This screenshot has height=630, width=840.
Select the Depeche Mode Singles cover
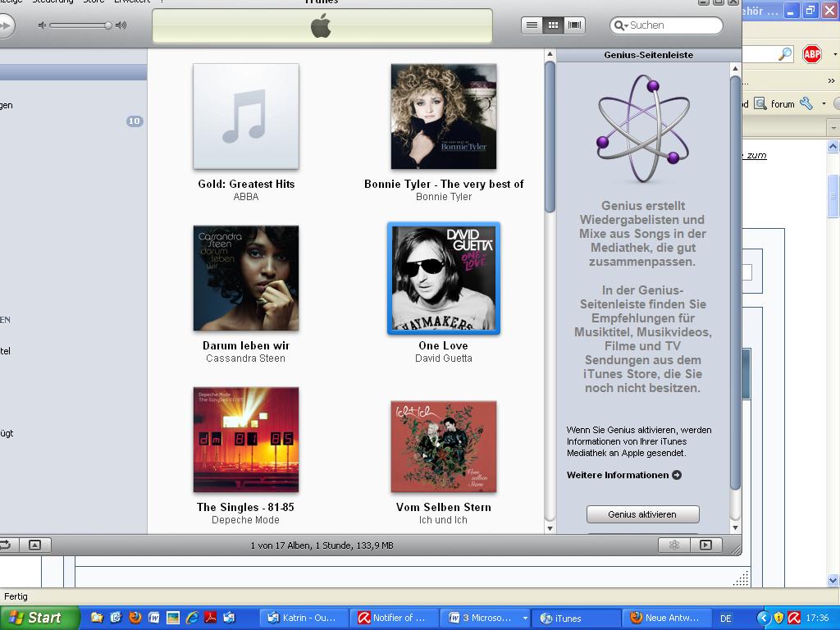[x=246, y=440]
